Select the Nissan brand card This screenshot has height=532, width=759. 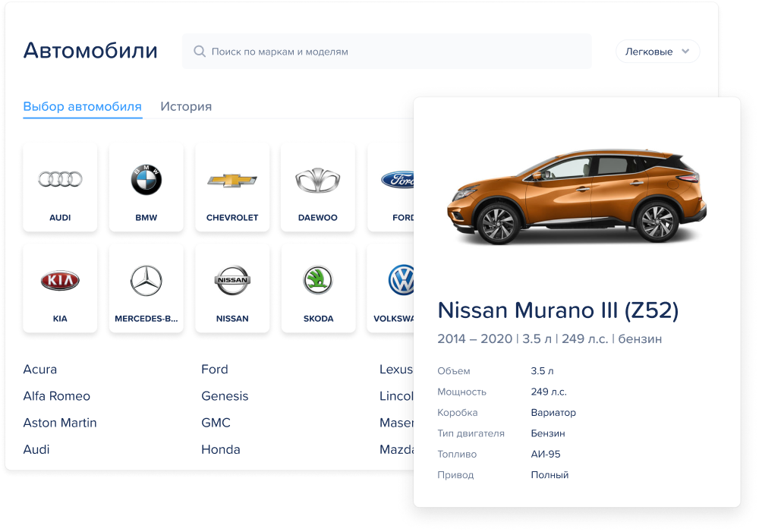(x=232, y=288)
